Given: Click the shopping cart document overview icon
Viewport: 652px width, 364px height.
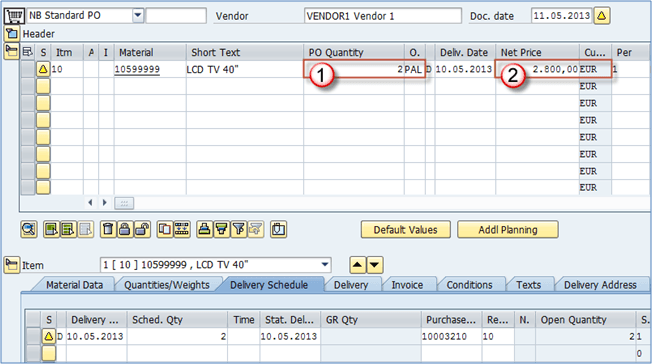Looking at the screenshot, I should pyautogui.click(x=14, y=16).
